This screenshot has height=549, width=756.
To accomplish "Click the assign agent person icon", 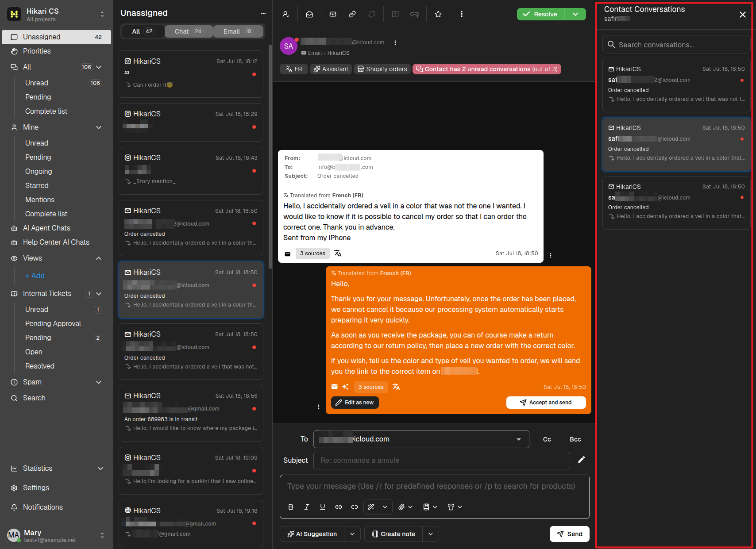I will 286,14.
